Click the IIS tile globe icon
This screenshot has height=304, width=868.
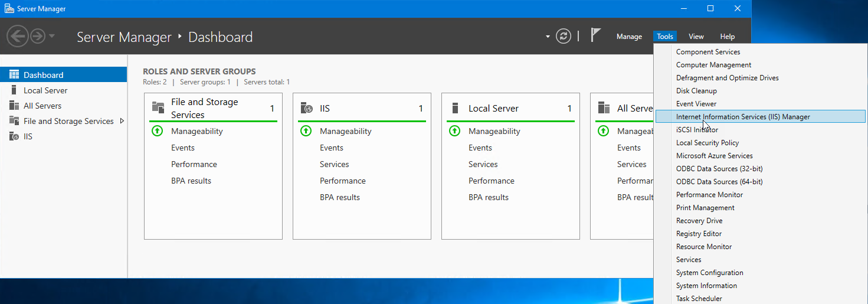tap(307, 108)
